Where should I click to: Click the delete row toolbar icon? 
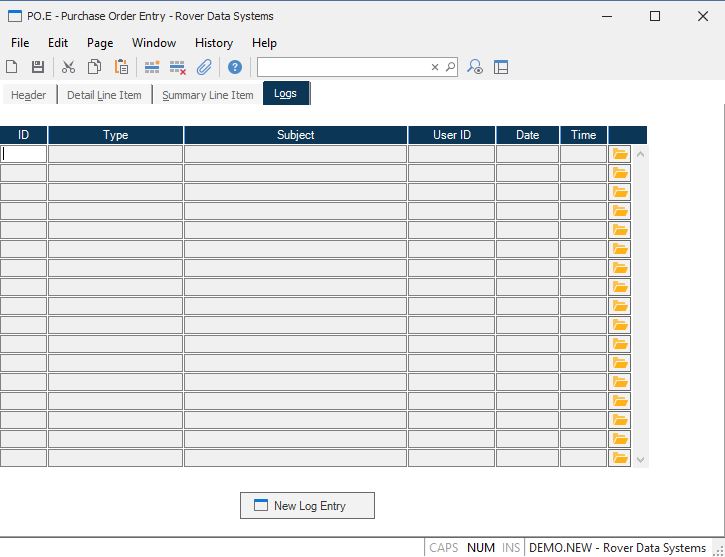[178, 67]
